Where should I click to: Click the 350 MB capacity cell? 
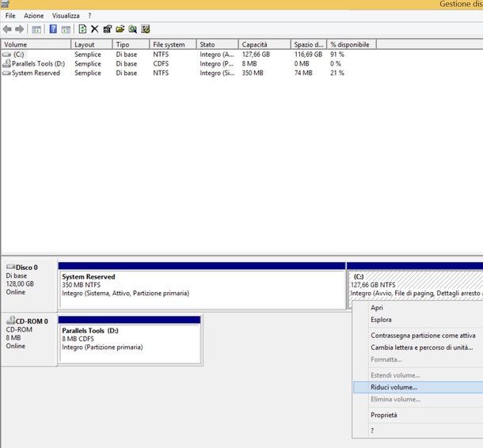(253, 73)
